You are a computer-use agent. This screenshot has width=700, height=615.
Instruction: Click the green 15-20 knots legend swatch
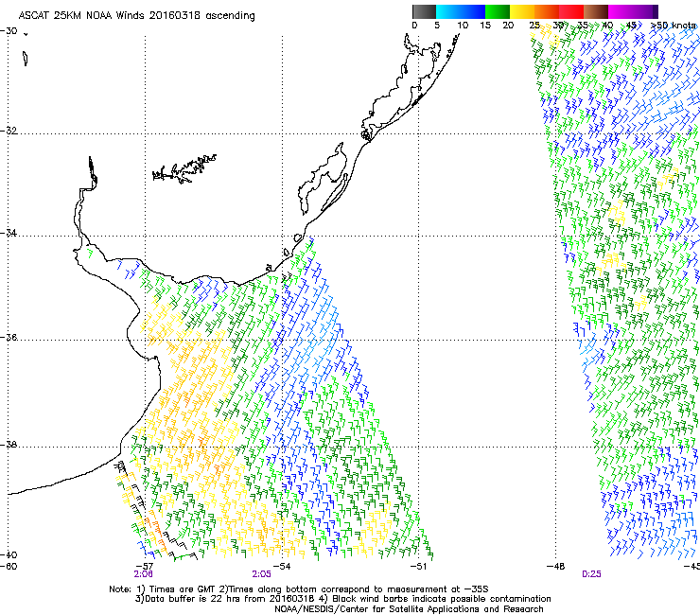tap(498, 11)
